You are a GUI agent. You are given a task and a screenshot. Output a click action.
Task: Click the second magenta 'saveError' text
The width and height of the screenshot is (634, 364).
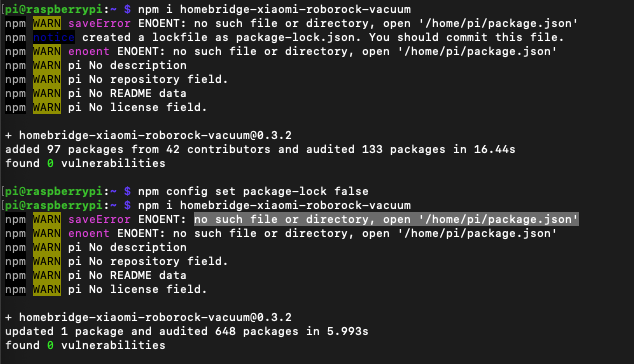(x=99, y=220)
